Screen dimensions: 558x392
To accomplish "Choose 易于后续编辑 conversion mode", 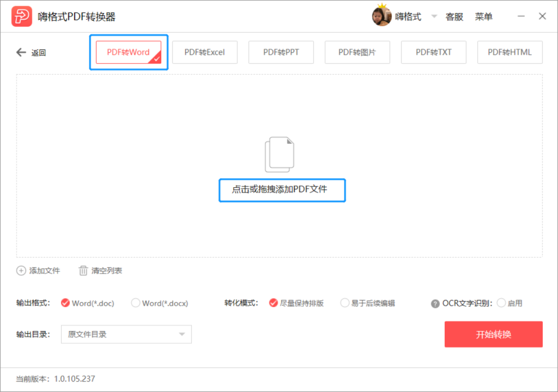I will [x=368, y=303].
